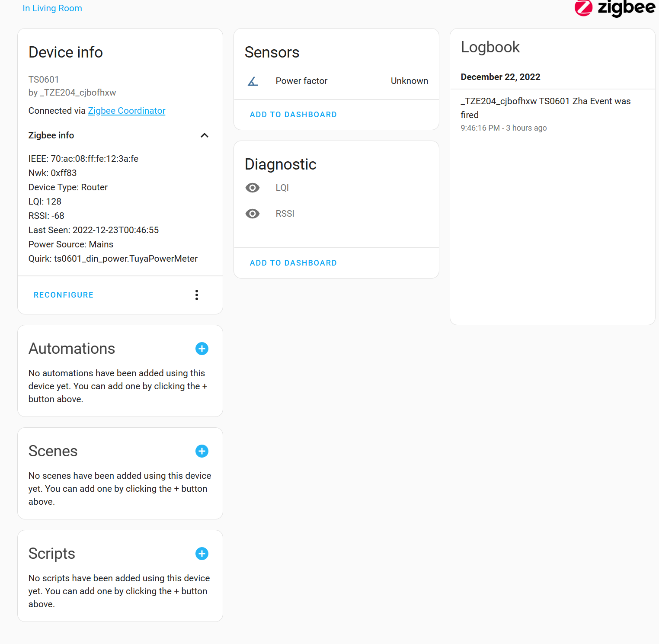
Task: Click the Power factor sensor icon
Action: pos(253,81)
